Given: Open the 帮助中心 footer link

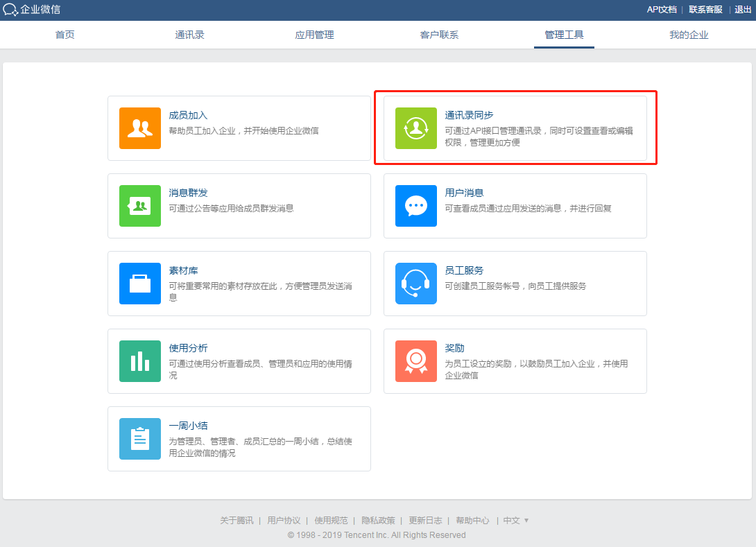Looking at the screenshot, I should point(473,521).
